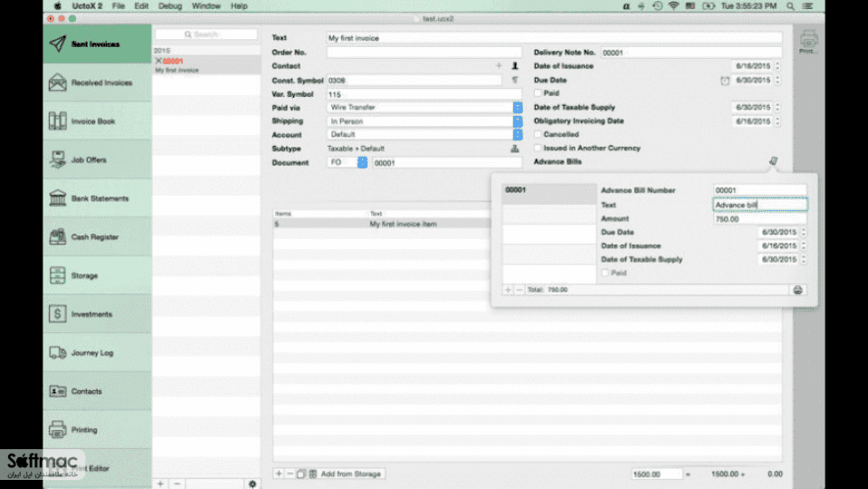Go to Job Offers

click(x=98, y=159)
